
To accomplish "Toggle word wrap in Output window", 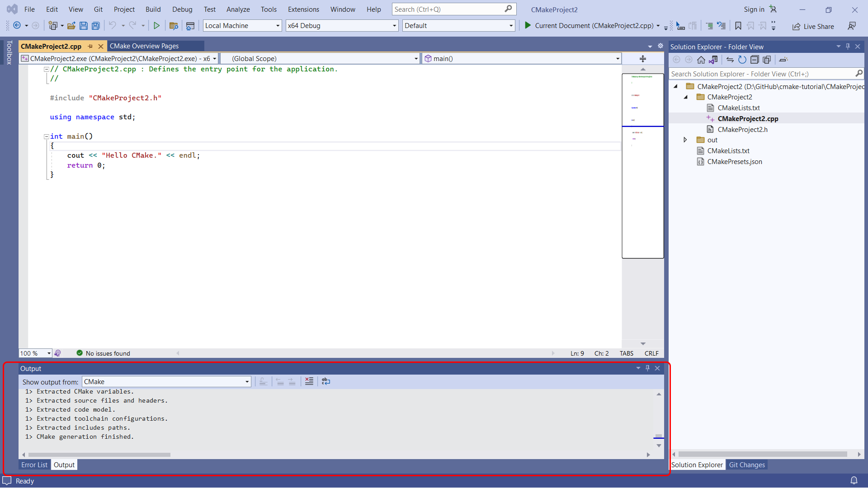I will (x=325, y=381).
